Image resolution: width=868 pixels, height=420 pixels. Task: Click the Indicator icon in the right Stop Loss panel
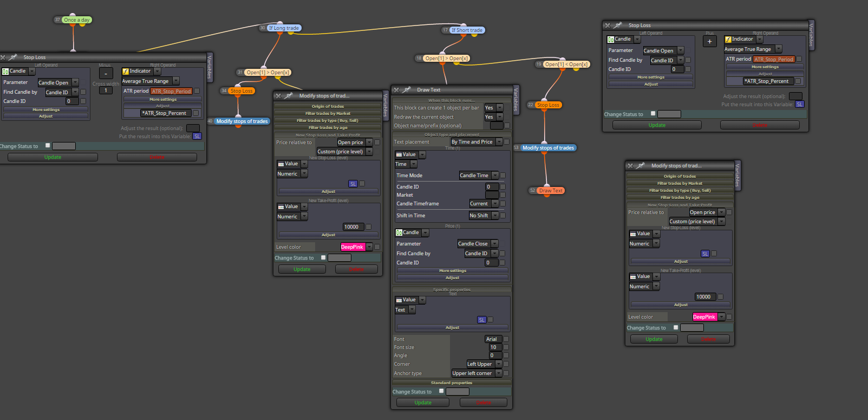(728, 39)
